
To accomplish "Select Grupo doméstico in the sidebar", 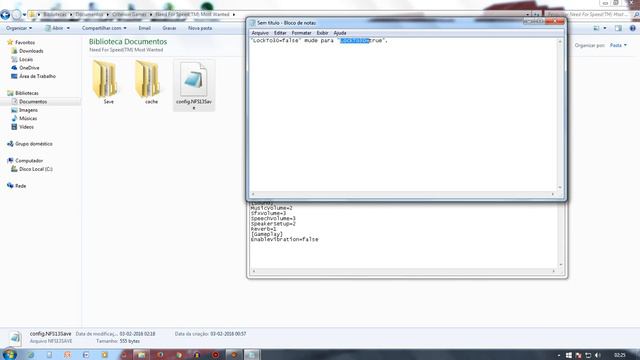I will (x=33, y=144).
